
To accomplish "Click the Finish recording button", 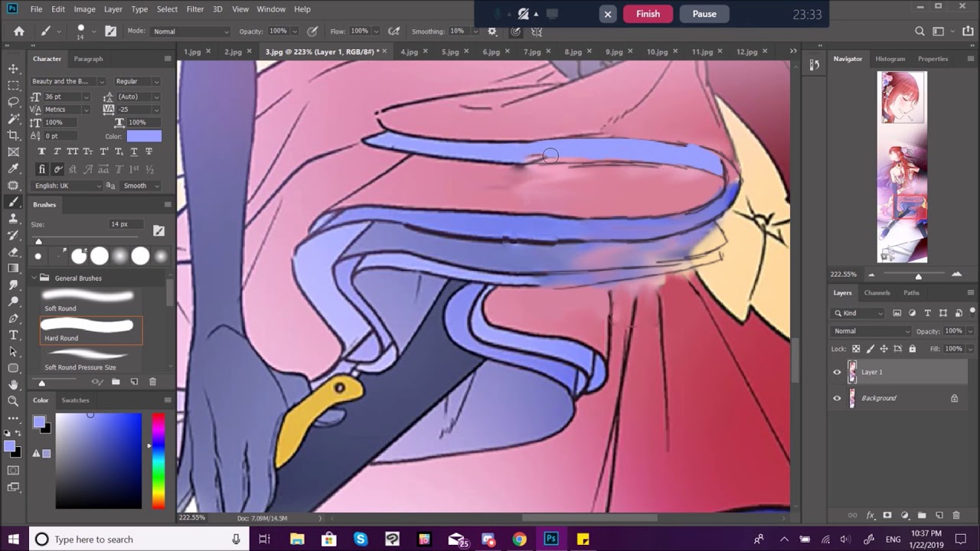I will [x=648, y=14].
